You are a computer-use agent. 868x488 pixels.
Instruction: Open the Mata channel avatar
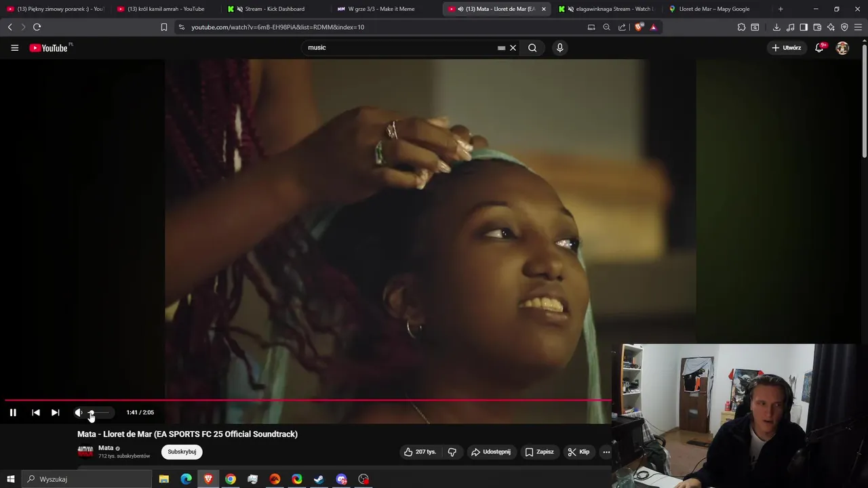click(85, 451)
